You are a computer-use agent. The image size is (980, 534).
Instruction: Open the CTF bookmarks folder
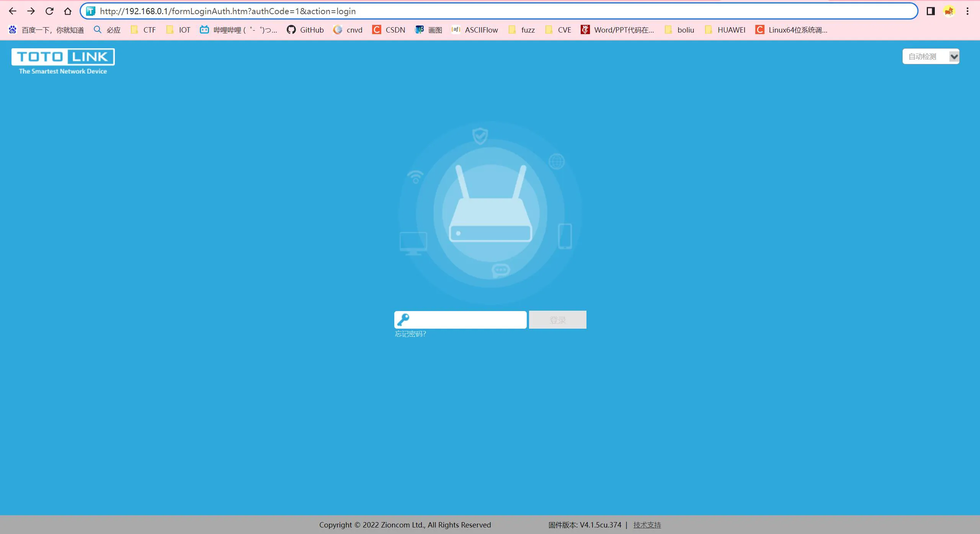pos(144,30)
